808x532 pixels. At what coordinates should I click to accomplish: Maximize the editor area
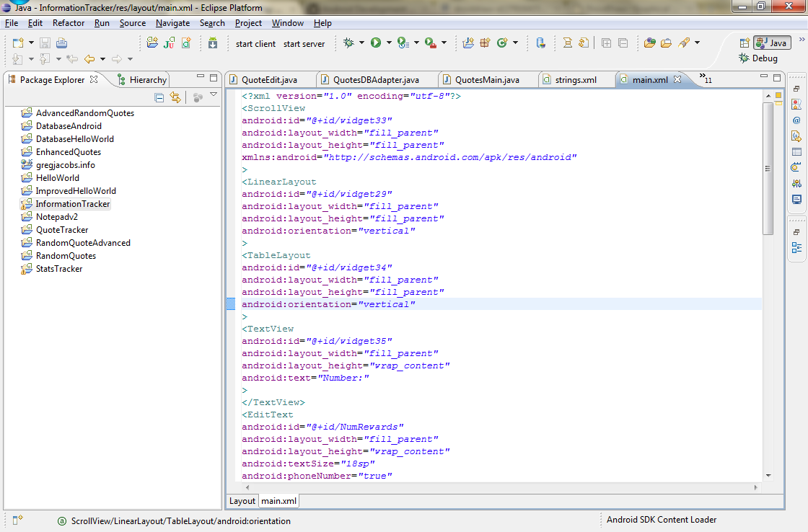777,78
